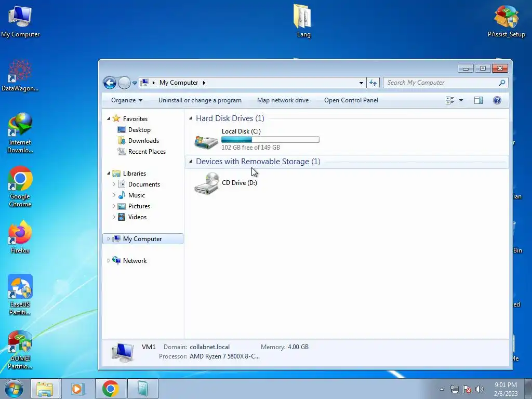The image size is (532, 399).
Task: Go back with the Back arrow button
Action: coord(110,83)
